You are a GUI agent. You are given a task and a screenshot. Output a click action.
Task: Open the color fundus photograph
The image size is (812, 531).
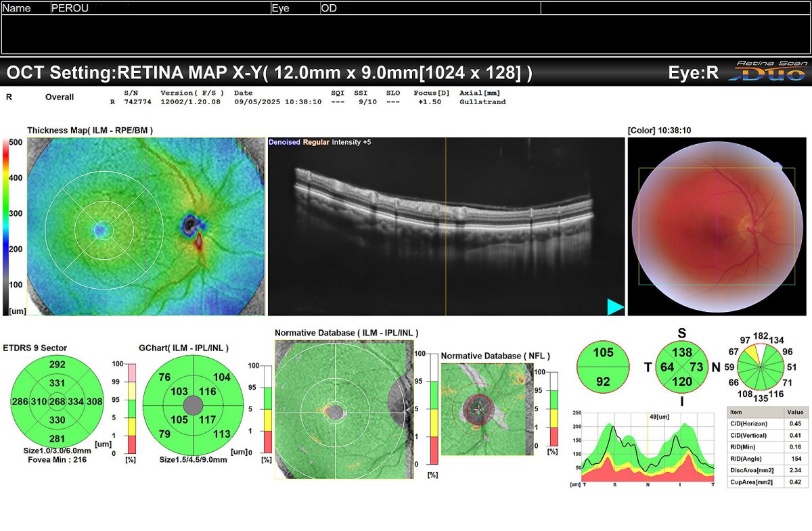(x=717, y=227)
